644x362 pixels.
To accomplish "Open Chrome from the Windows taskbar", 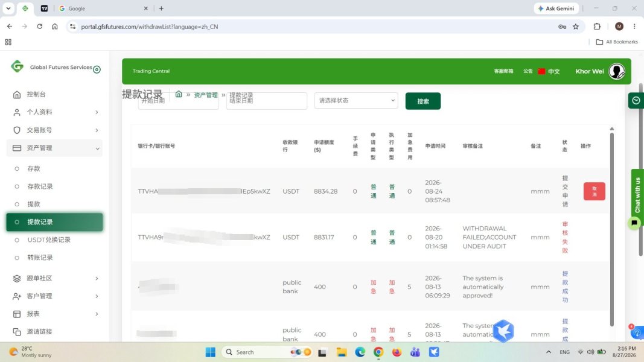I will (x=378, y=352).
